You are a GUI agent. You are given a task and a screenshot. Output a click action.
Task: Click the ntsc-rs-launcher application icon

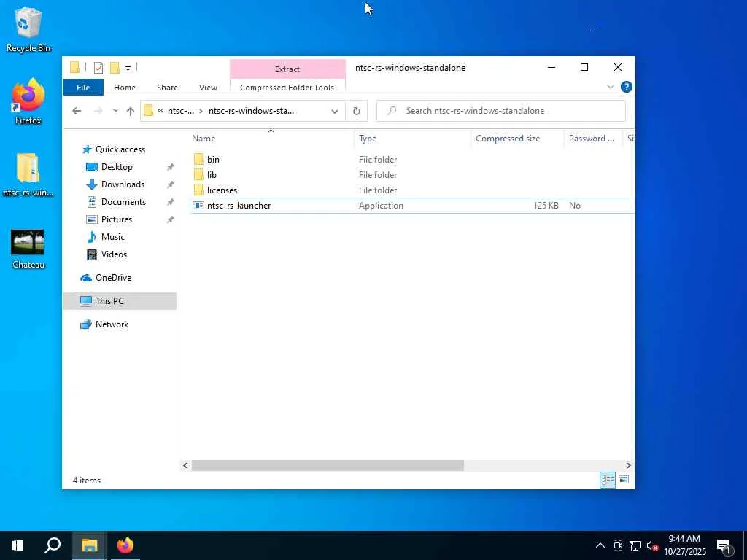coord(198,206)
